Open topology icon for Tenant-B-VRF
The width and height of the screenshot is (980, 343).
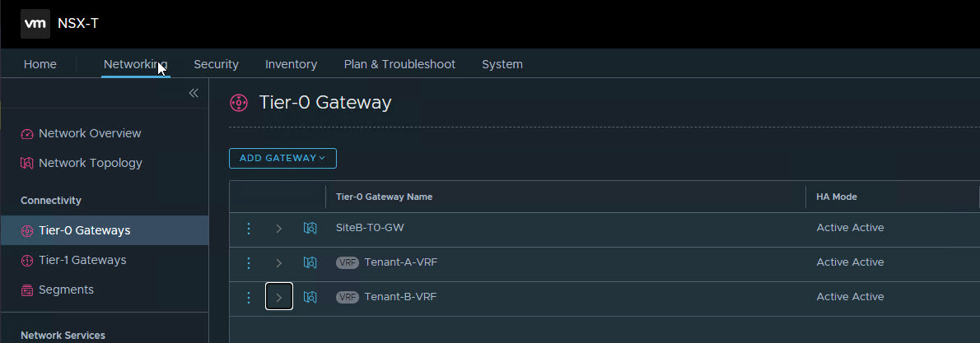[310, 297]
